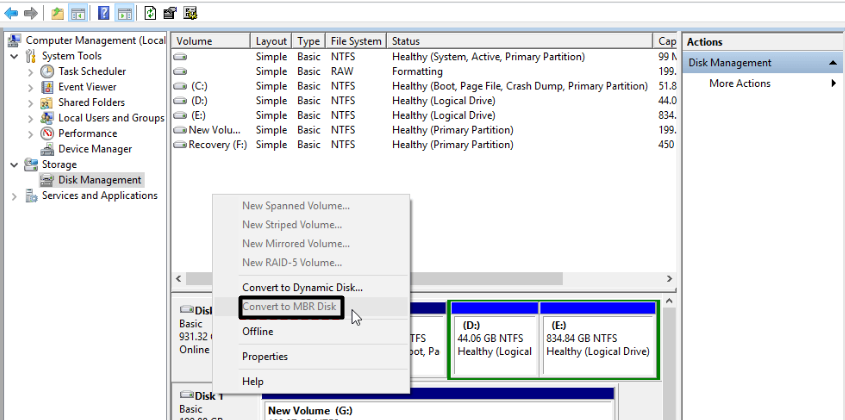Screen dimensions: 845x420
Task: Sort the volume list by File System column
Action: 356,41
